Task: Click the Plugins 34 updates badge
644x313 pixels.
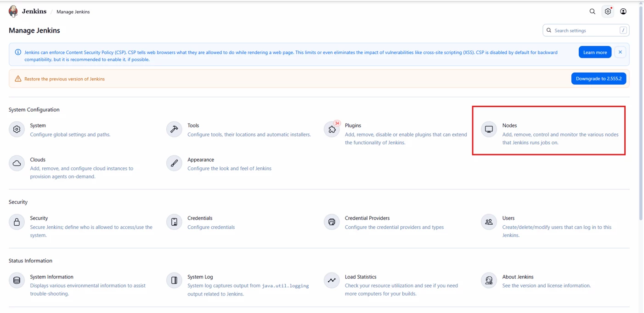Action: coord(337,123)
